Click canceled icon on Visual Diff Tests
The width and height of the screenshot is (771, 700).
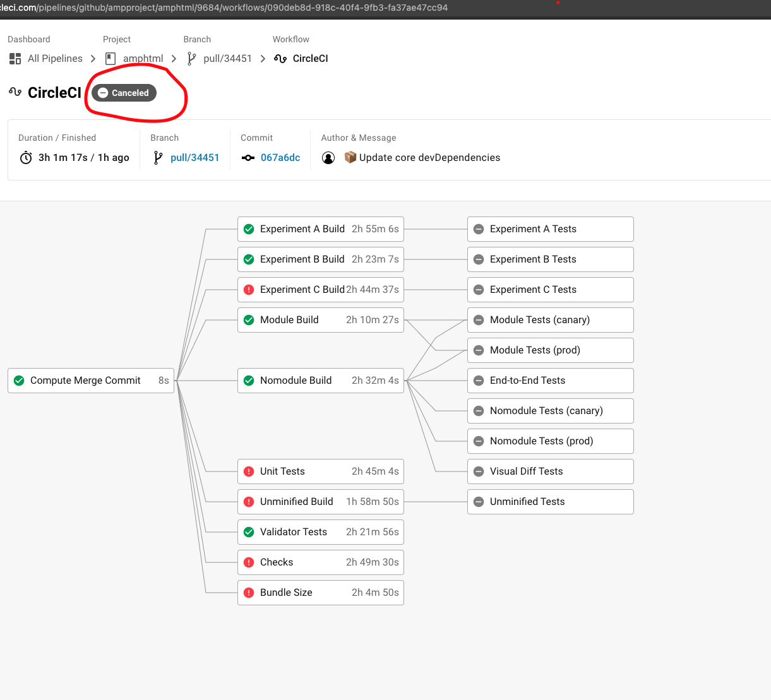pyautogui.click(x=479, y=472)
